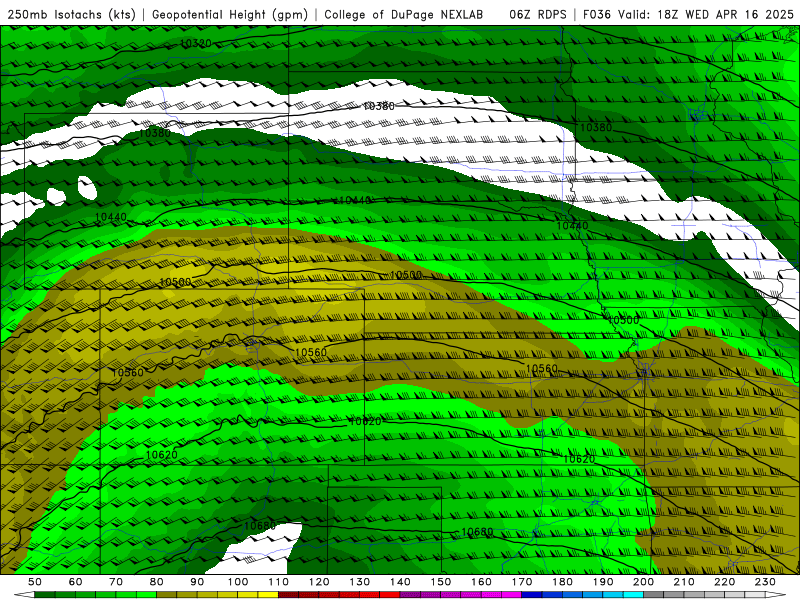Click 'College of DuPage NEXLAB' header label
The width and height of the screenshot is (800, 600).
(404, 15)
